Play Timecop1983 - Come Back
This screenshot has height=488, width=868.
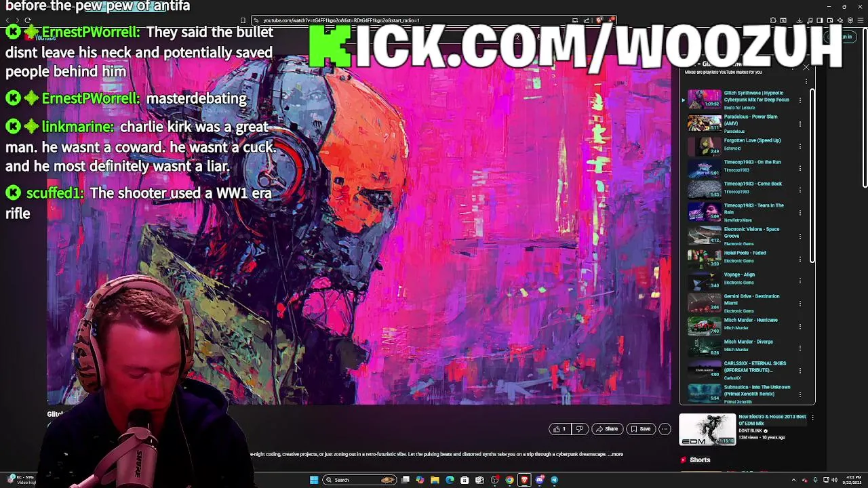[x=704, y=189]
